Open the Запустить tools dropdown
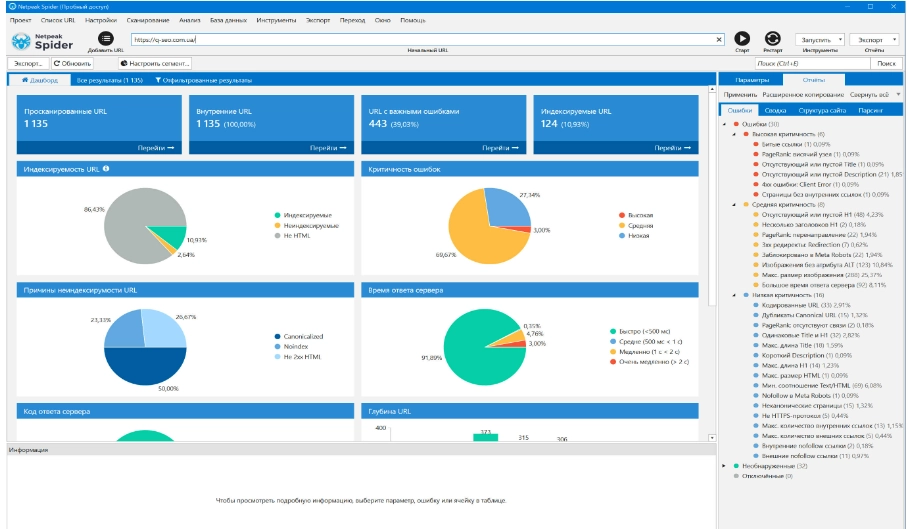 (x=820, y=39)
